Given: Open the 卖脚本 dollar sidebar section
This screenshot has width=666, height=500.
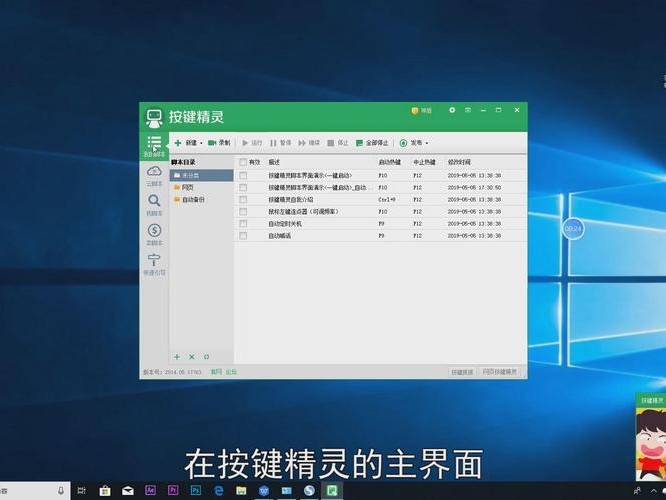Looking at the screenshot, I should click(x=154, y=235).
